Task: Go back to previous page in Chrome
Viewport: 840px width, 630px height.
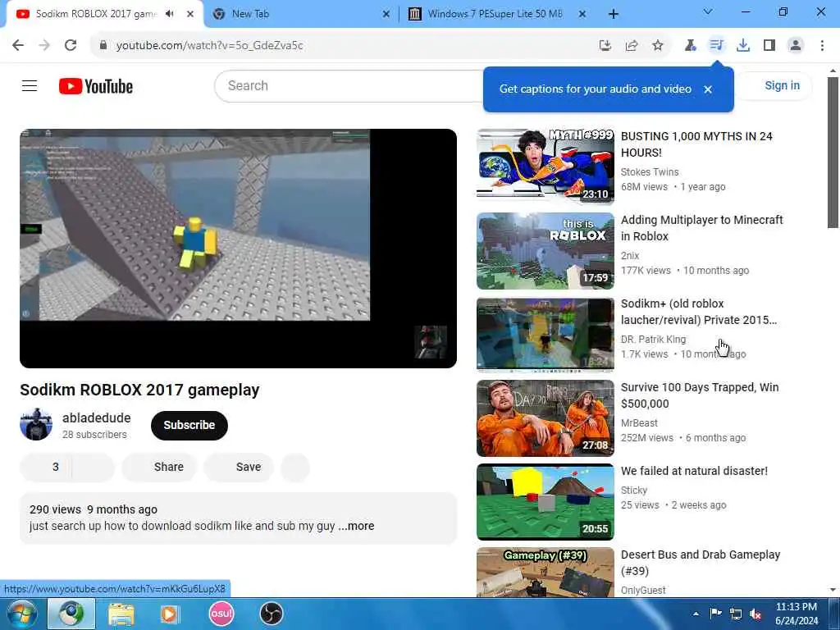Action: [18, 46]
